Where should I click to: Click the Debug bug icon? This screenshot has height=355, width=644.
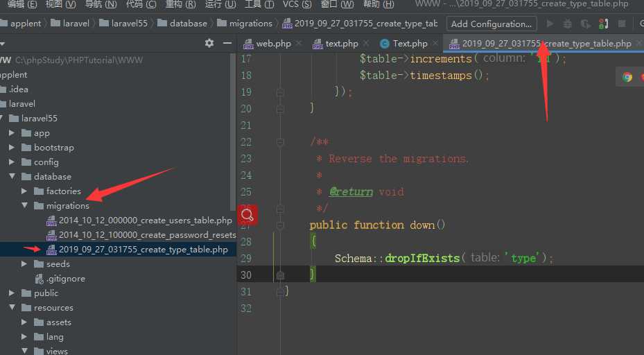568,24
